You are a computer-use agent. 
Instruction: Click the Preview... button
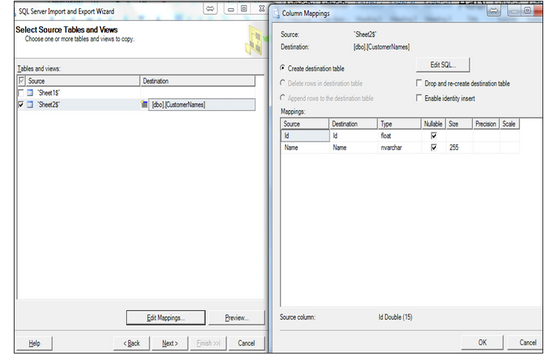[237, 318]
